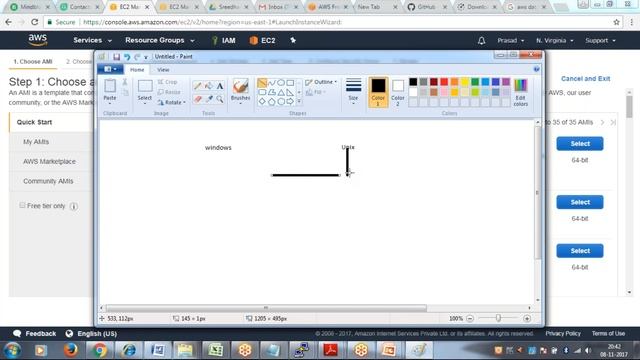Select the Magnifier tool in Paint

click(x=220, y=99)
